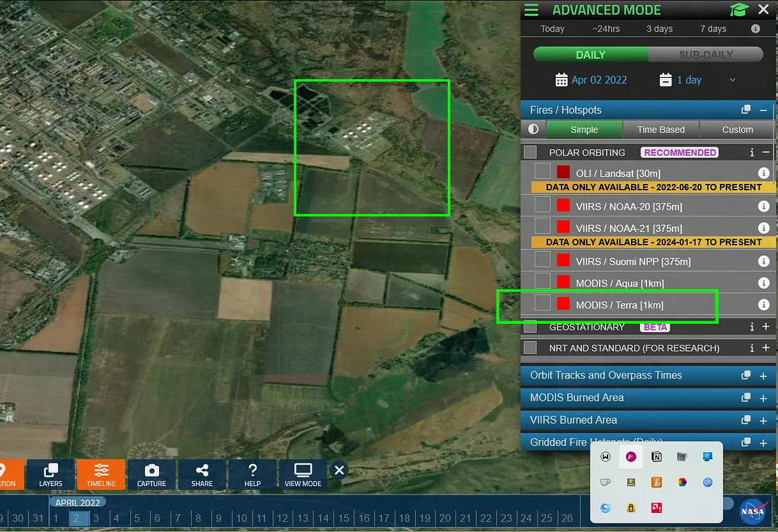This screenshot has height=532, width=778.
Task: Click the Capture camera icon
Action: [x=151, y=474]
